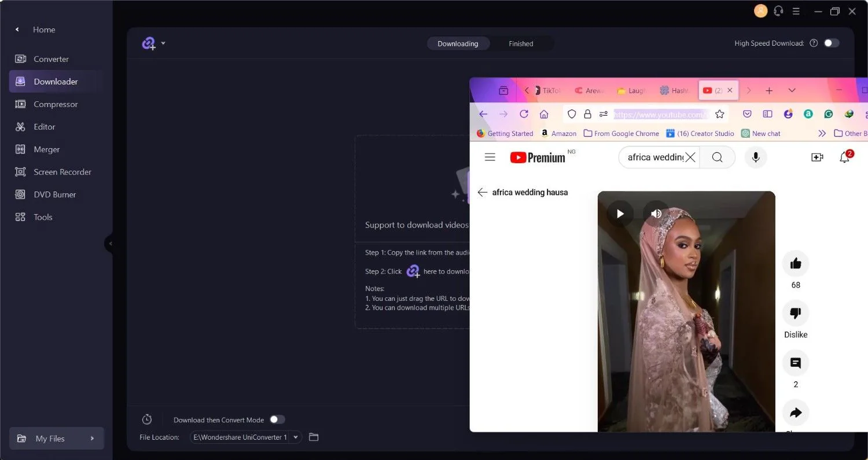The image size is (868, 460).
Task: Show more bookmarks with double chevron
Action: pos(822,133)
